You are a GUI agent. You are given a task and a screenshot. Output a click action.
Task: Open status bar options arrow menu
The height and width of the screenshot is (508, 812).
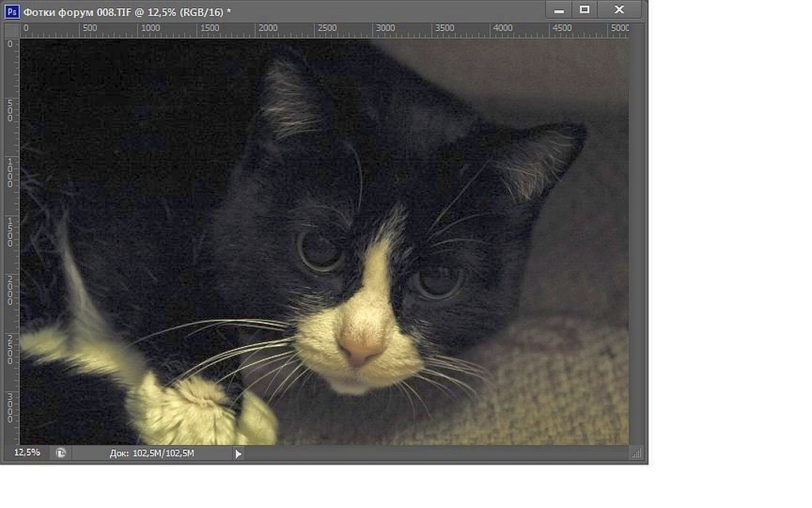point(238,453)
